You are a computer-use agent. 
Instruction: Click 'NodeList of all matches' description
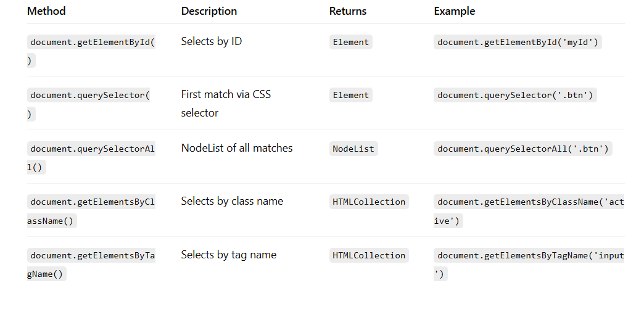point(237,148)
